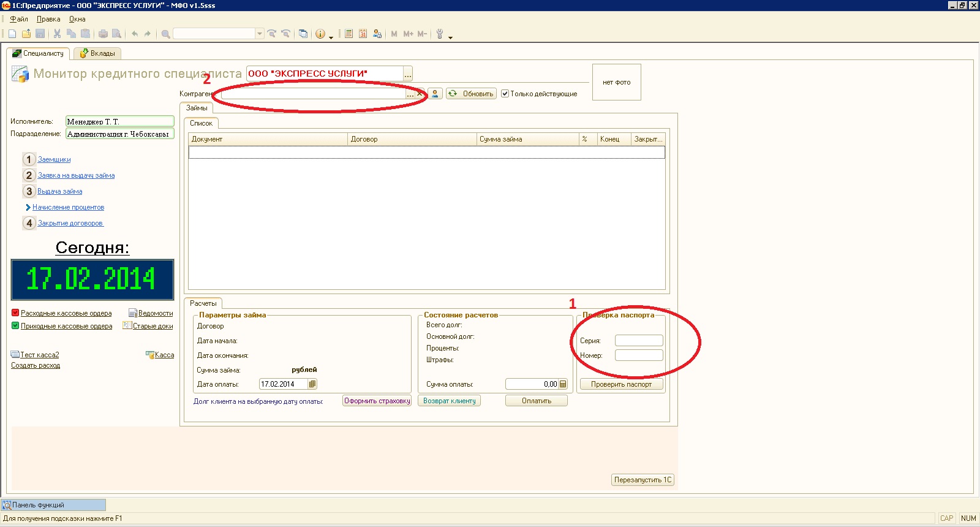Open organization selection ellipsis button
Viewport: 980px width, 527px height.
408,74
